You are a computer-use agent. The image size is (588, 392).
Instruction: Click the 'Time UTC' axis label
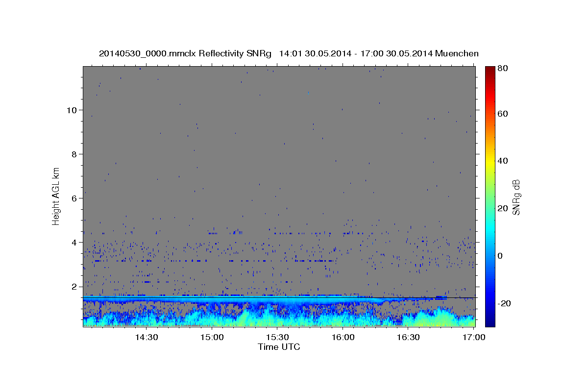(279, 347)
